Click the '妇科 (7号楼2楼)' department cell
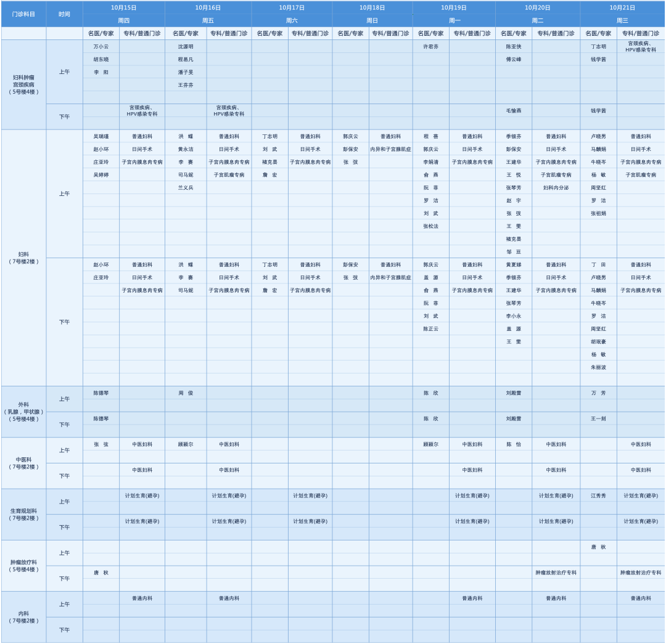The image size is (666, 644). tap(24, 258)
